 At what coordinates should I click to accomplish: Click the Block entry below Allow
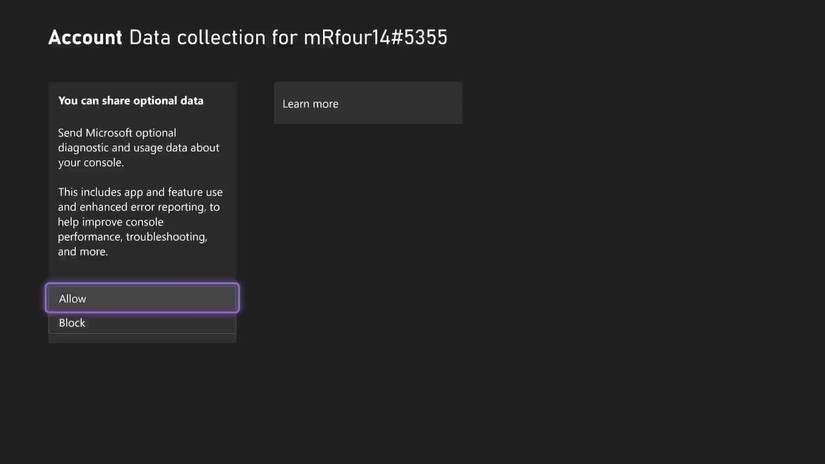pos(142,323)
